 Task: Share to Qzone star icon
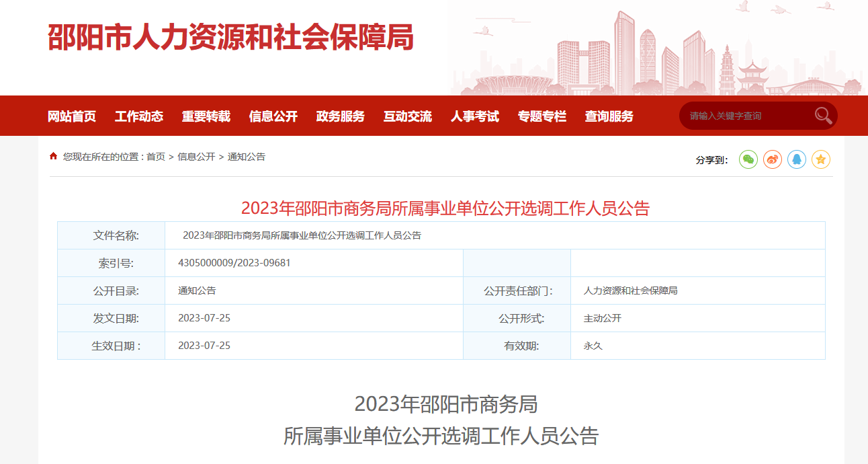(821, 159)
